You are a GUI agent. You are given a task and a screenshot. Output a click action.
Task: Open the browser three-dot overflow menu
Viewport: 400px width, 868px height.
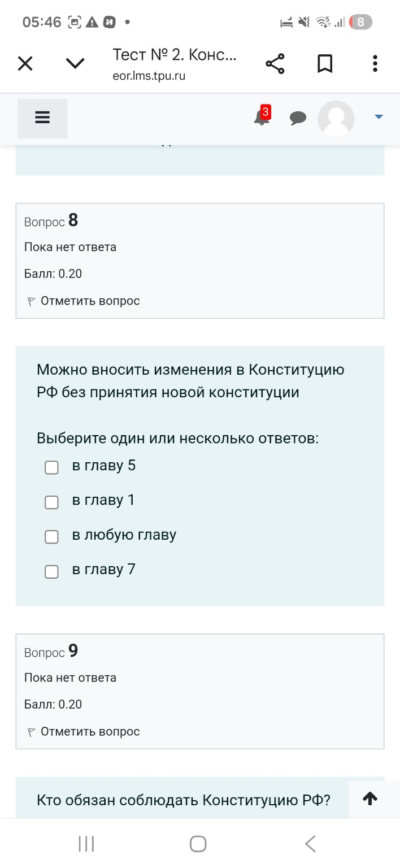[375, 63]
